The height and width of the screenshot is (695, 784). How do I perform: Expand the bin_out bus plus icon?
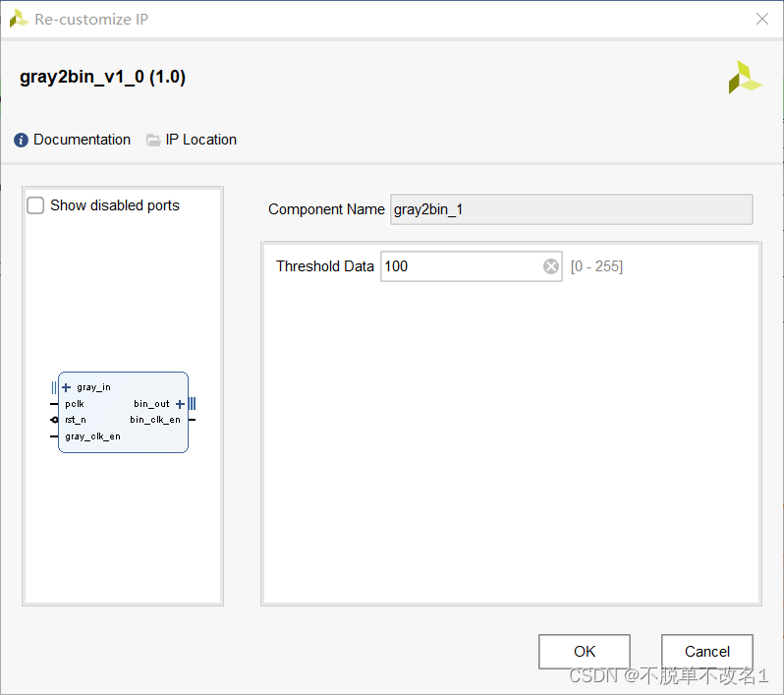180,404
